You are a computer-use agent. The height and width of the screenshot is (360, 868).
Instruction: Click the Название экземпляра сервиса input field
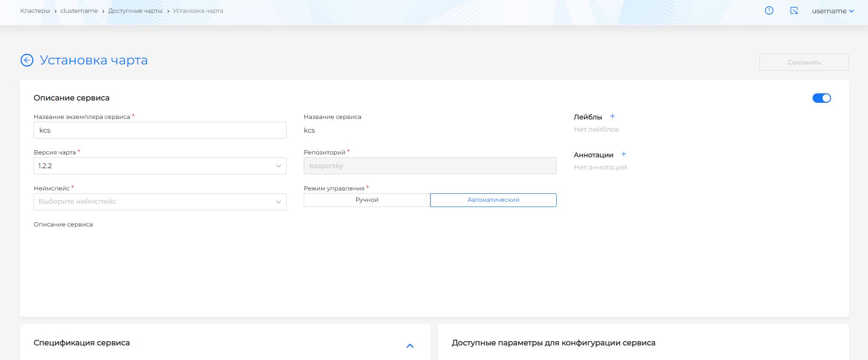pos(160,130)
